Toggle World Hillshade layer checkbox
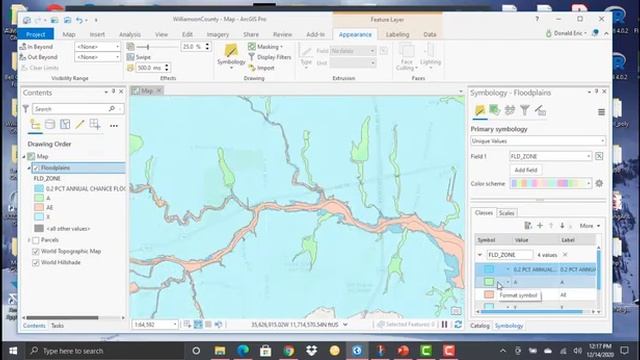 tap(36, 262)
